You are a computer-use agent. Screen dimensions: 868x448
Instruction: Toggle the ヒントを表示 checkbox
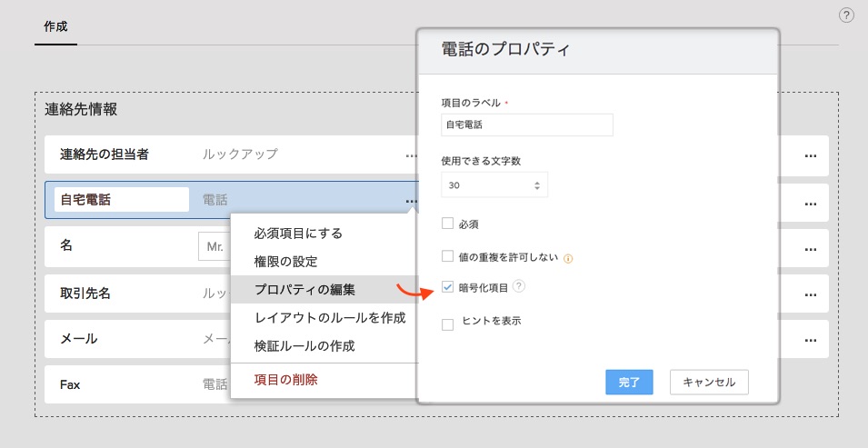coord(447,324)
